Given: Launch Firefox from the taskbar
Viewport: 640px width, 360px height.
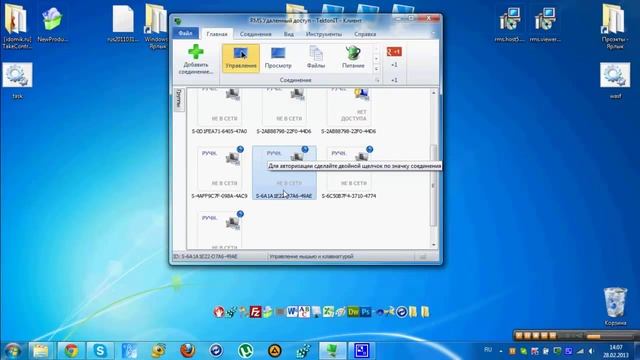Looking at the screenshot, I should 187,351.
